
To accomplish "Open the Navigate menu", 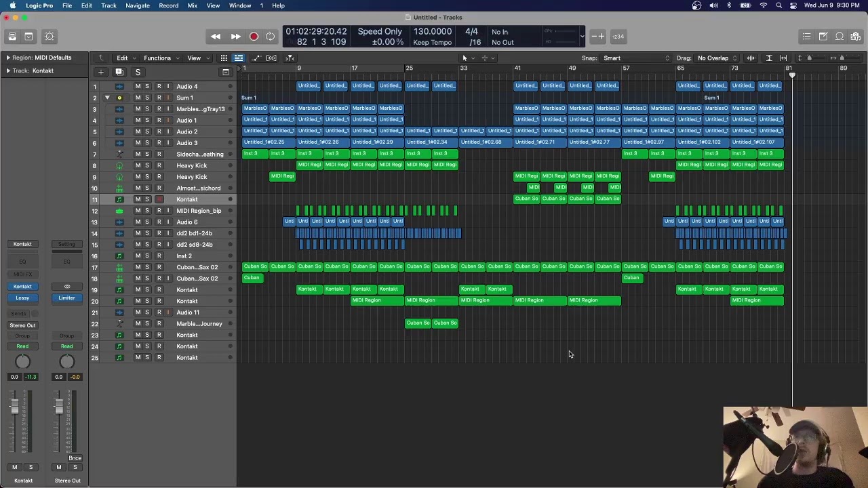I will (138, 5).
